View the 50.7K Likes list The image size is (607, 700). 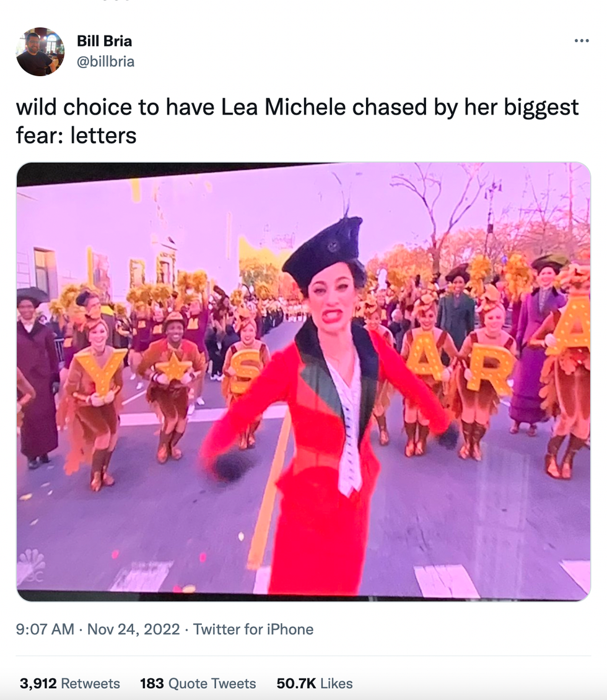coord(314,683)
